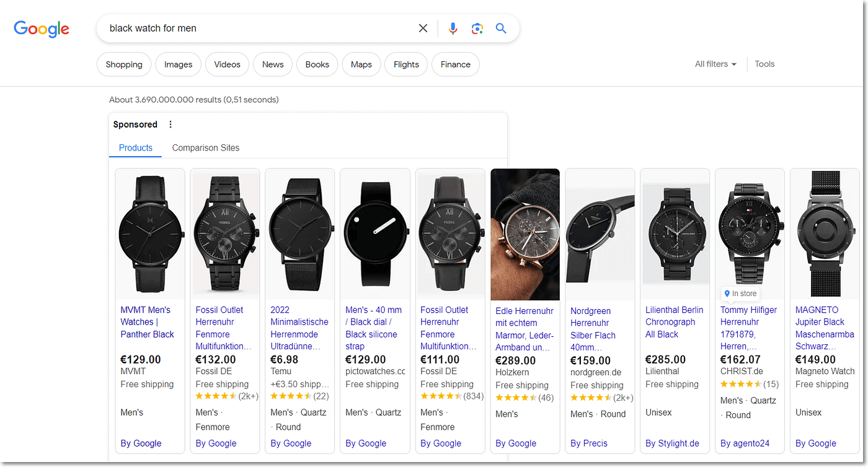Open MAGNETO Jupiter Black Maschenarmband link

tap(825, 328)
